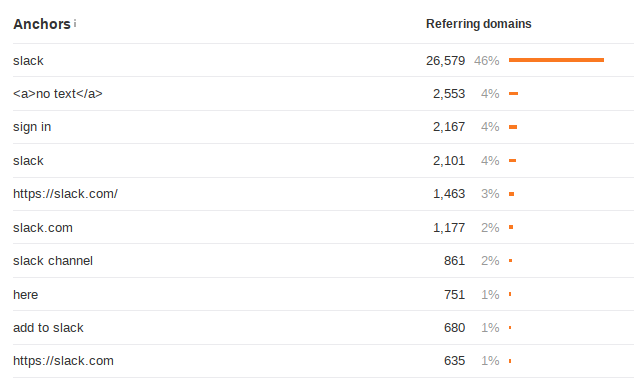Open the 'slack.com' anchor entry
This screenshot has height=380, width=640.
pyautogui.click(x=43, y=227)
